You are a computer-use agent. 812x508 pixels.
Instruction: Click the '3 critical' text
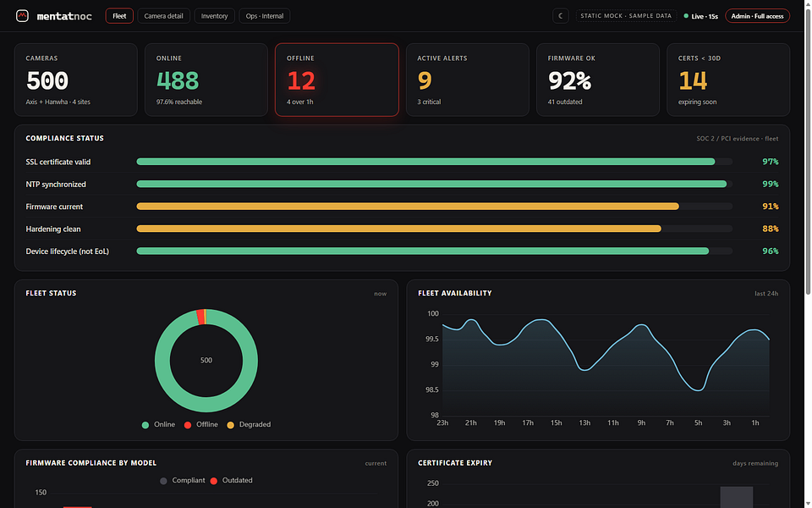429,102
